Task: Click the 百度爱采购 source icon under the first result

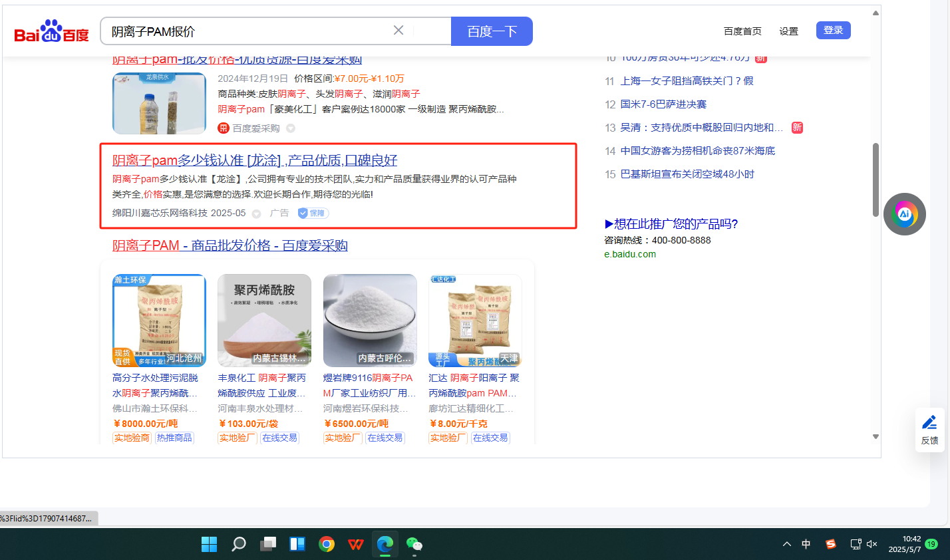Action: 224,128
